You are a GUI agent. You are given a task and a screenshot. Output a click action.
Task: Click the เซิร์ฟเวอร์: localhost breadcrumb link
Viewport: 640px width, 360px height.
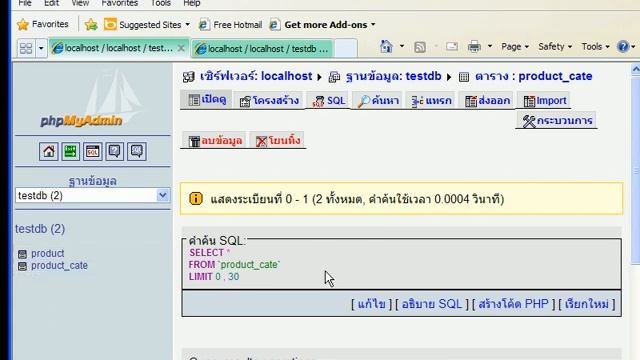pos(256,76)
